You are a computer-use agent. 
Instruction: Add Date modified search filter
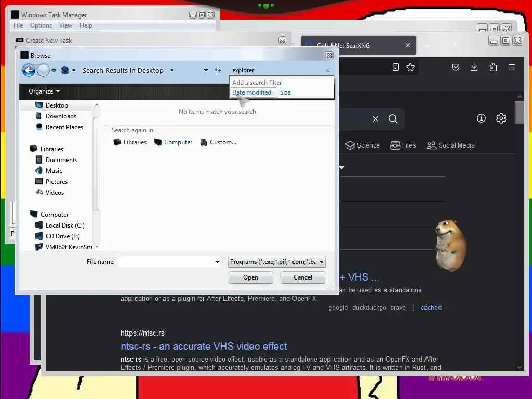[x=252, y=92]
